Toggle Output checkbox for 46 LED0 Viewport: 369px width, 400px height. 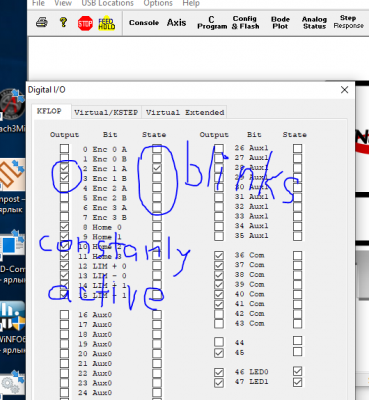point(219,372)
